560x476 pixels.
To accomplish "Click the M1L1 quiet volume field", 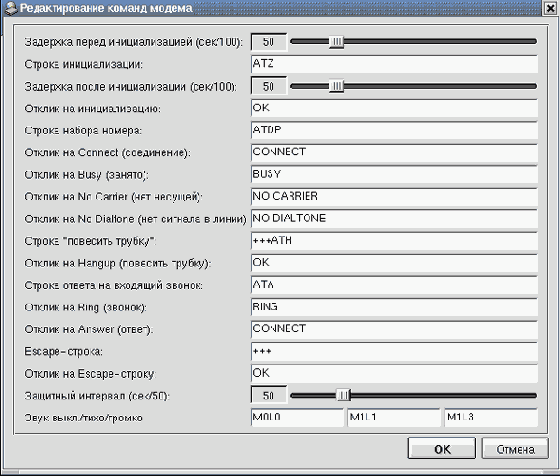I will coord(394,417).
